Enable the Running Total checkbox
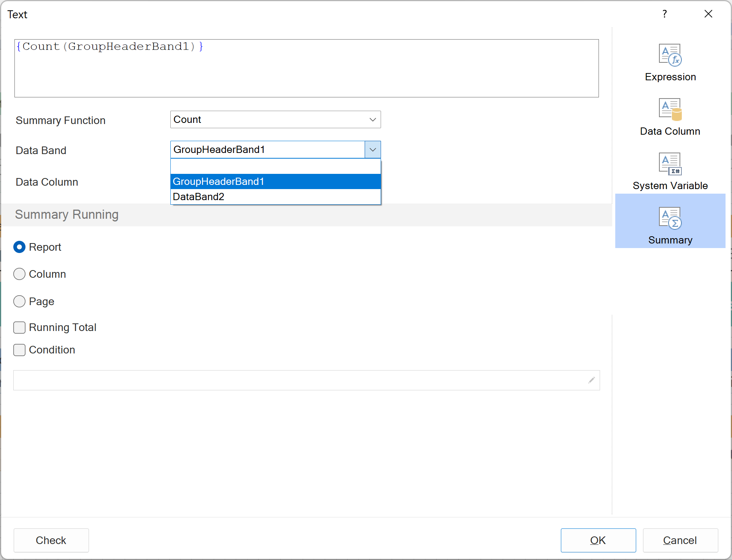 19,327
